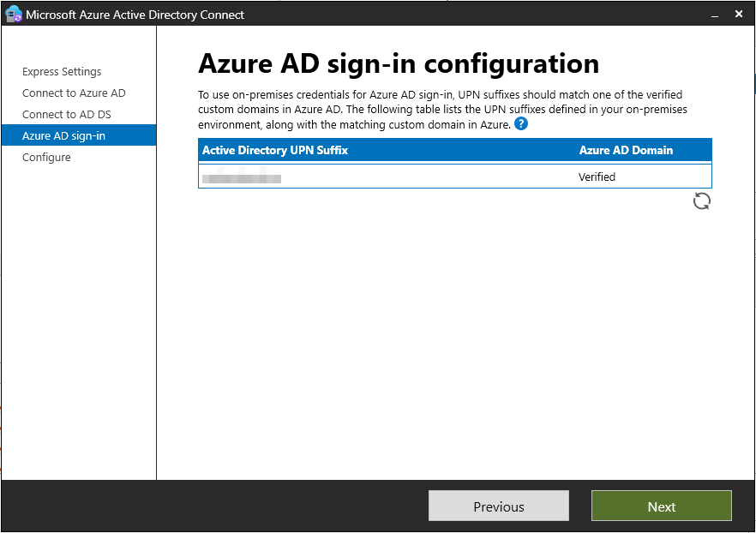Click the Azure AD Connect app icon
This screenshot has height=533, width=756.
14,14
